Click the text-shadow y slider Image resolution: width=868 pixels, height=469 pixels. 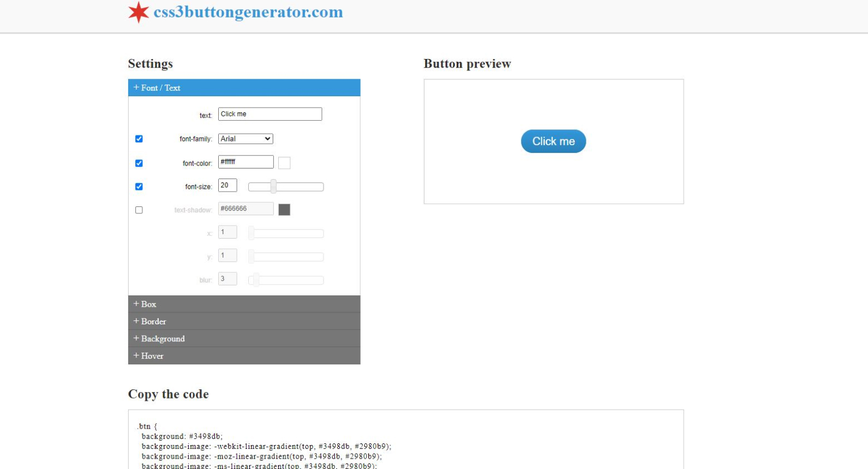(x=286, y=257)
